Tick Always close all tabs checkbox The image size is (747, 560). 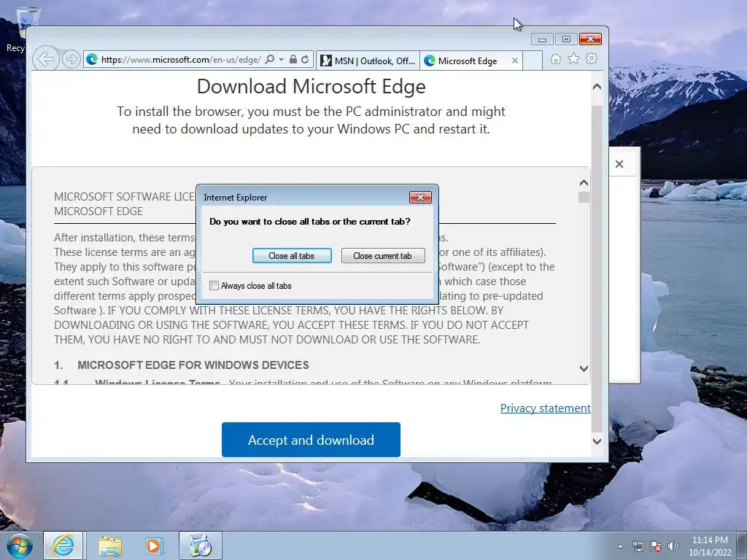(214, 286)
